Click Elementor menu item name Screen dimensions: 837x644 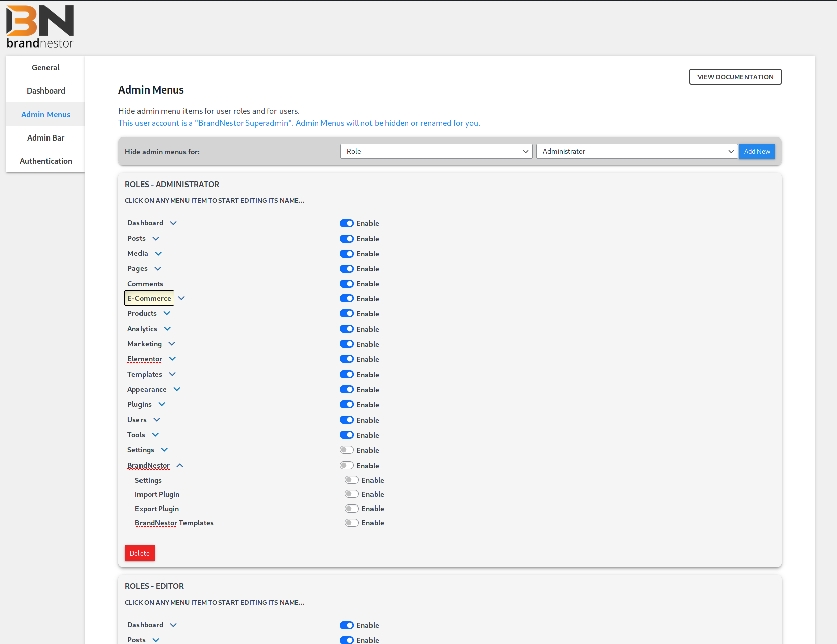pos(145,359)
